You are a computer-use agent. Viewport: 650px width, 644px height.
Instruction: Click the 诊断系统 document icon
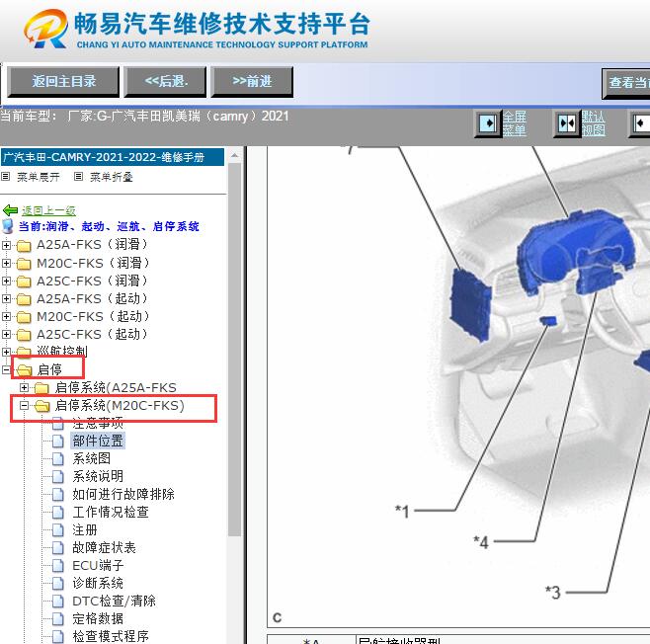tap(58, 584)
